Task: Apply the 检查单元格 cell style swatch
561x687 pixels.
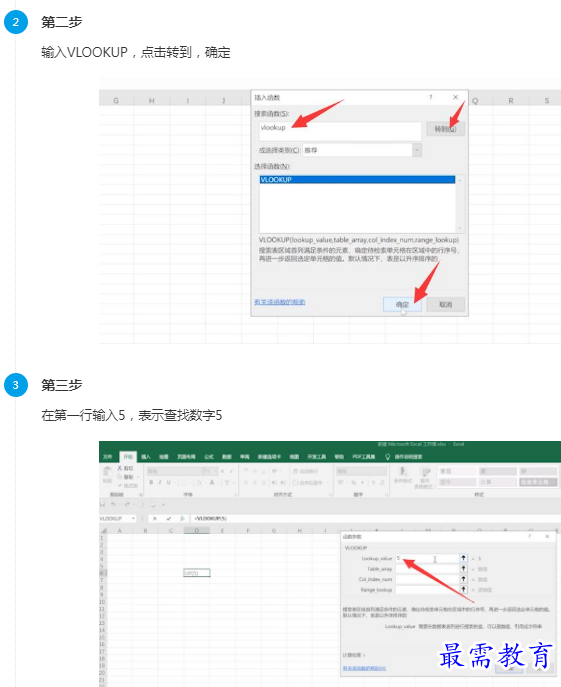Action: tap(539, 482)
